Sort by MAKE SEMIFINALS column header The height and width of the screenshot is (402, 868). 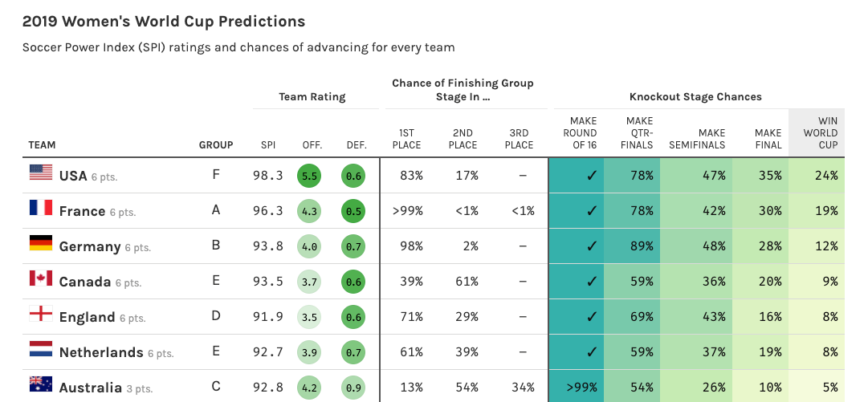click(697, 139)
